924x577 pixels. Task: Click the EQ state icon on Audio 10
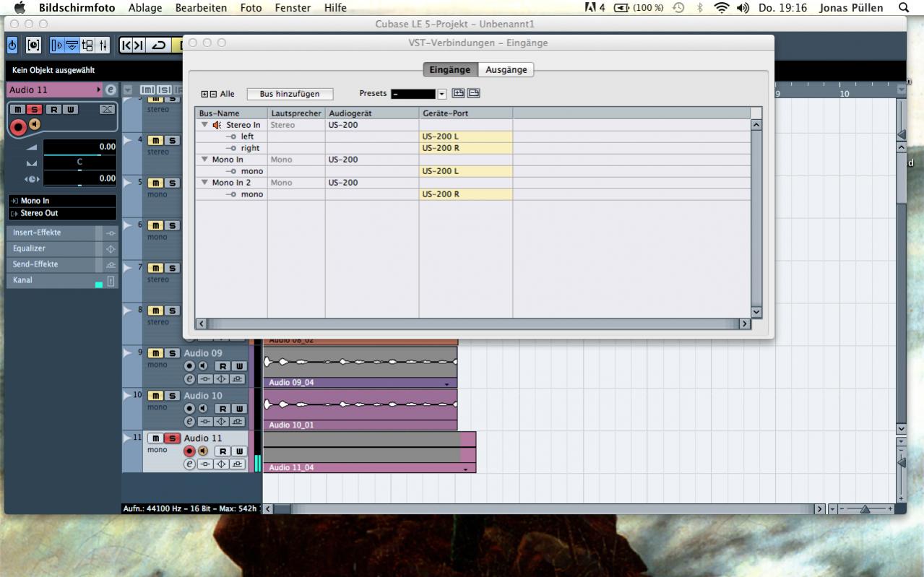(x=222, y=421)
